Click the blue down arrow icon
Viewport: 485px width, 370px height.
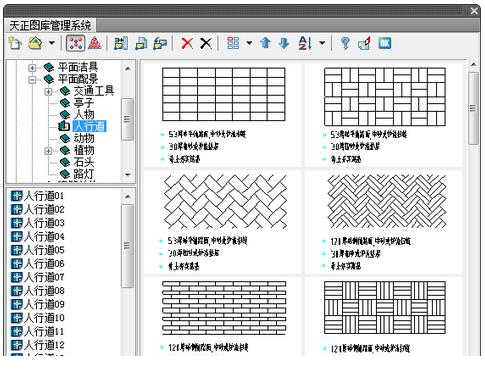point(284,43)
